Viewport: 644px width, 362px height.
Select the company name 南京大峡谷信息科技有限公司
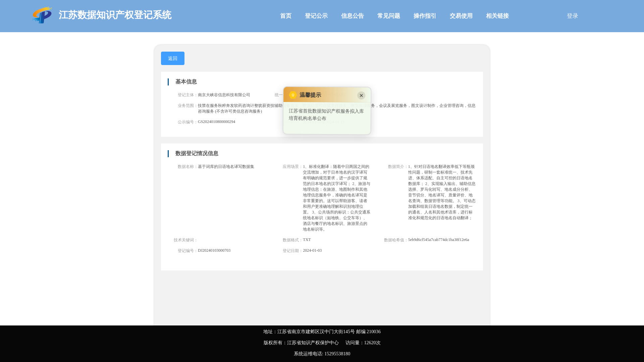point(224,95)
